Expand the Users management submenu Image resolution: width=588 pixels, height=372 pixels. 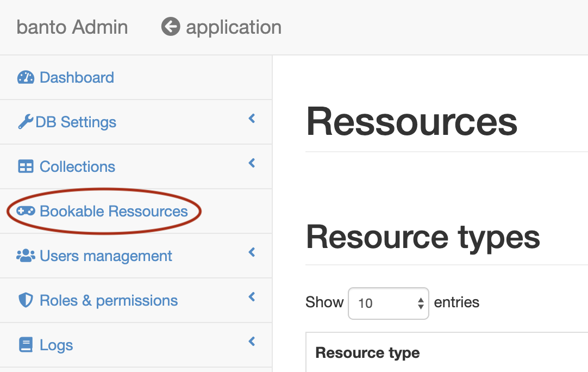click(x=251, y=252)
